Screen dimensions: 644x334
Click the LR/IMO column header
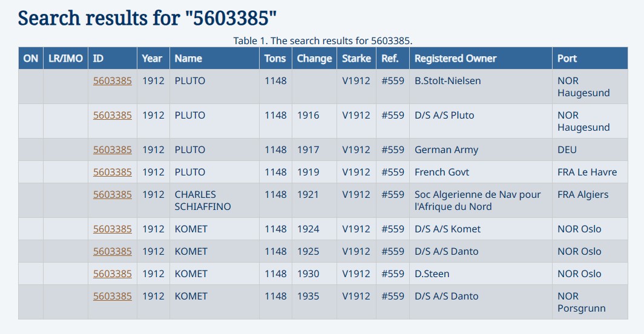click(65, 59)
